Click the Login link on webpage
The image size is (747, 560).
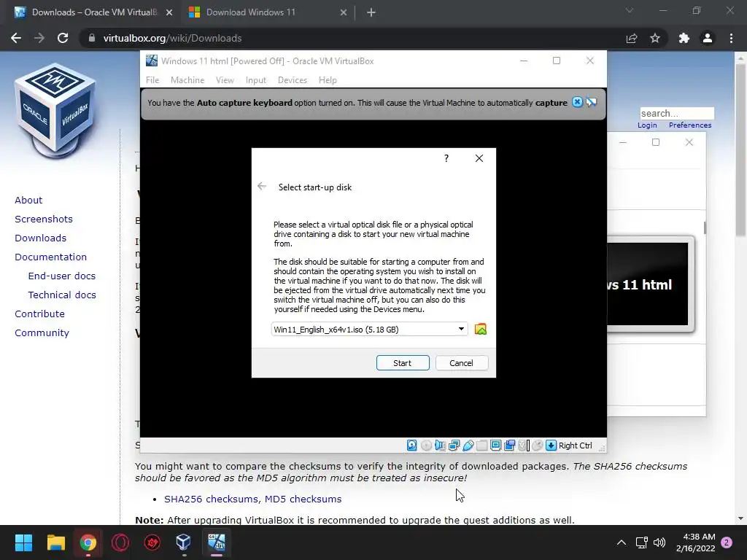pyautogui.click(x=647, y=125)
